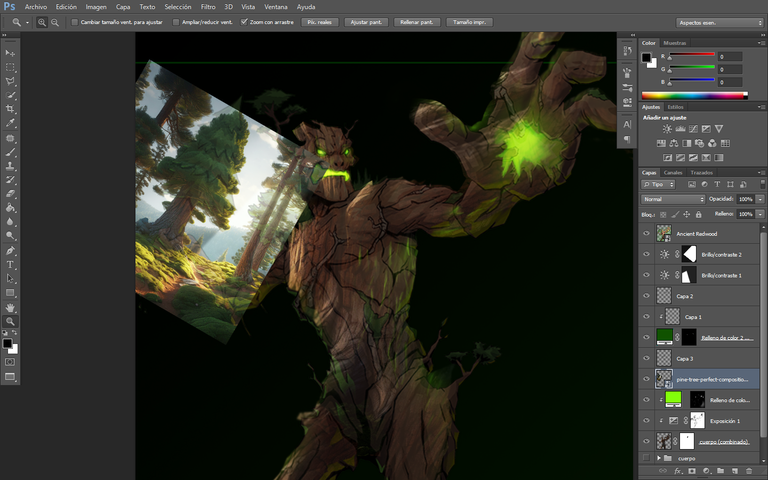
Task: Open the tool preset picker arrow
Action: pyautogui.click(x=27, y=23)
